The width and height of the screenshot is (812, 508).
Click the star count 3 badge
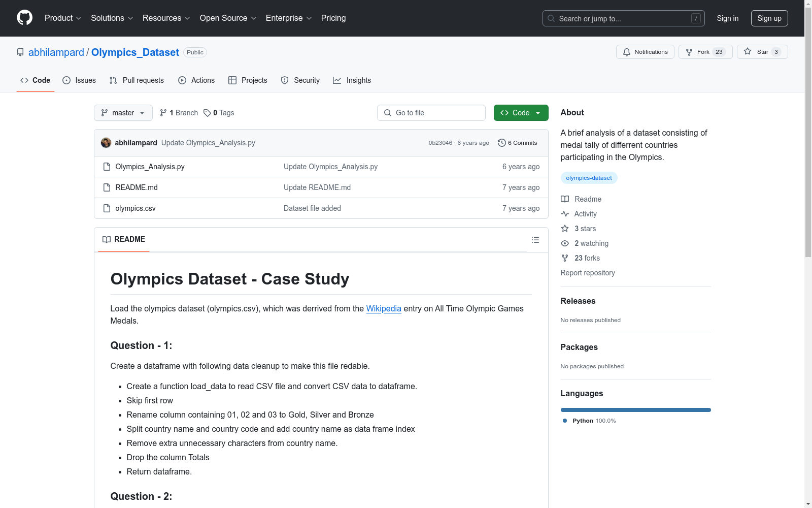776,52
